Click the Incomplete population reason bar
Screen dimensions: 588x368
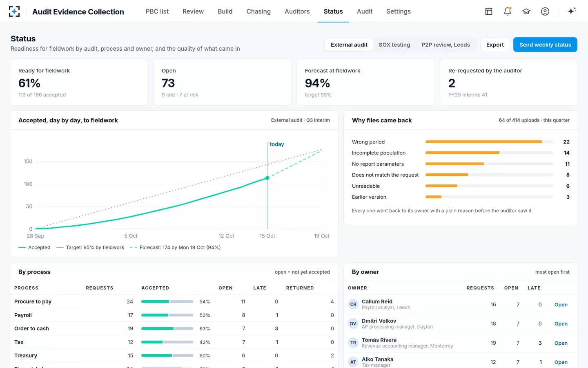tap(489, 153)
